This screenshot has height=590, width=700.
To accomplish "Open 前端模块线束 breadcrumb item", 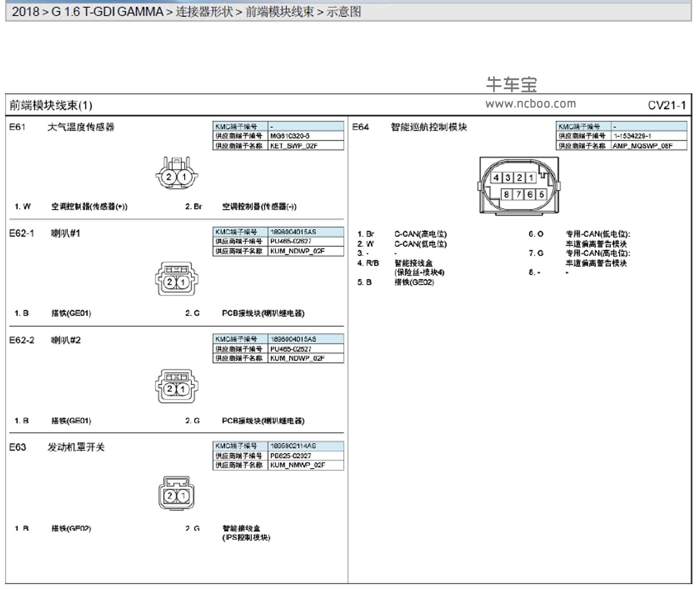I will tap(280, 12).
